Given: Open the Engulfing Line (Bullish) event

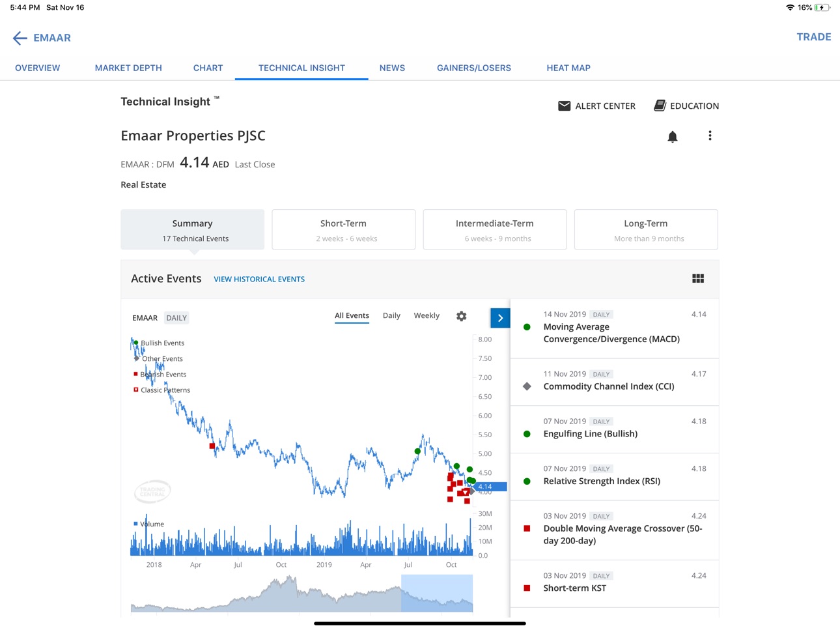Looking at the screenshot, I should point(615,429).
